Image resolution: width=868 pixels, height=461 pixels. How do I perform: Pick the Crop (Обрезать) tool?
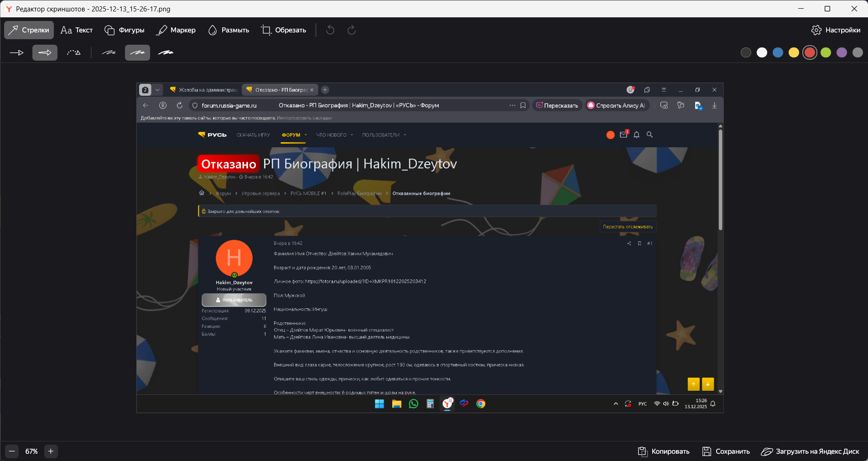(283, 30)
